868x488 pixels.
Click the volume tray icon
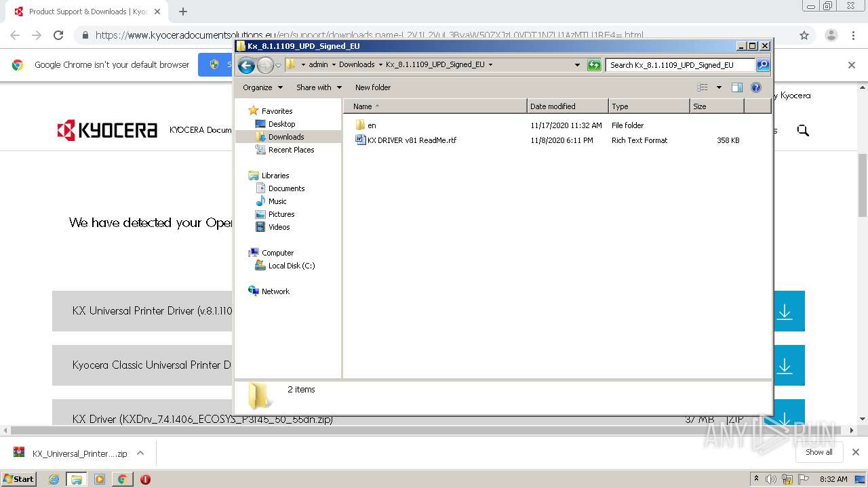(771, 479)
